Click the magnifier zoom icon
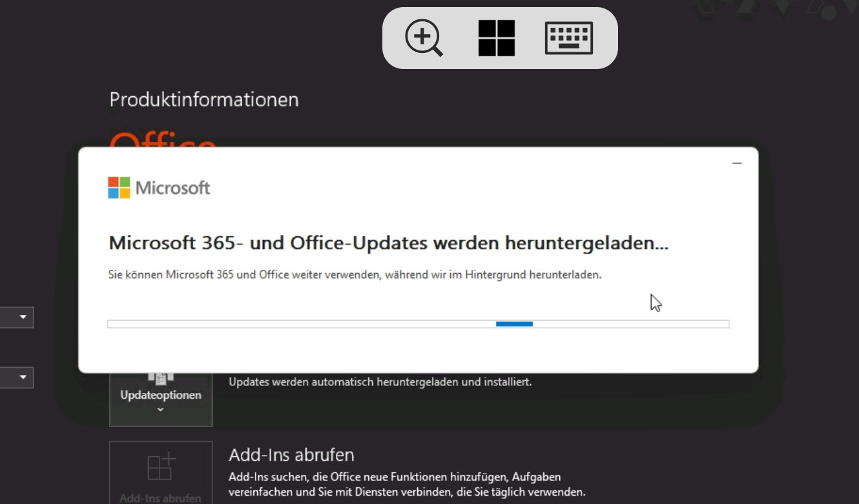The height and width of the screenshot is (504, 859). pos(424,38)
